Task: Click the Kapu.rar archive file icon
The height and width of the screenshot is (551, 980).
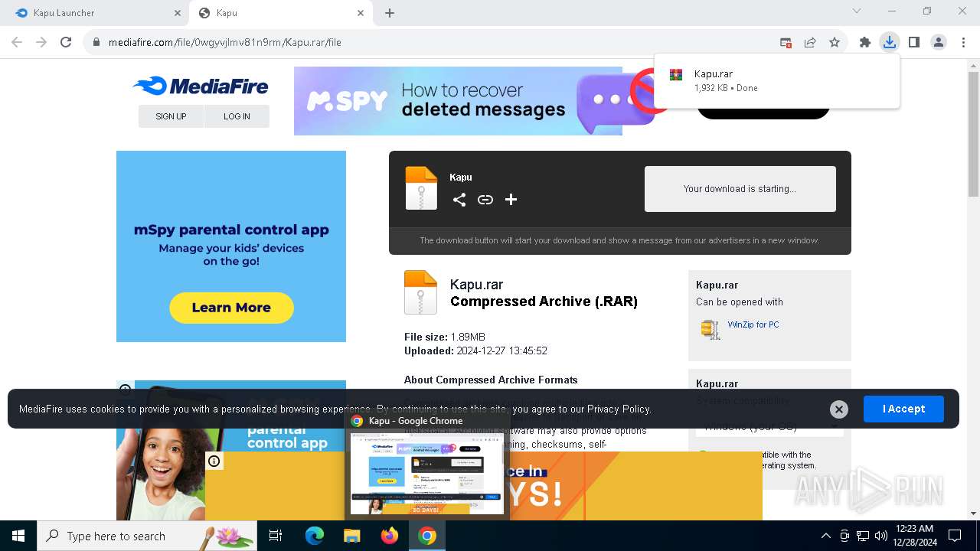Action: point(420,292)
